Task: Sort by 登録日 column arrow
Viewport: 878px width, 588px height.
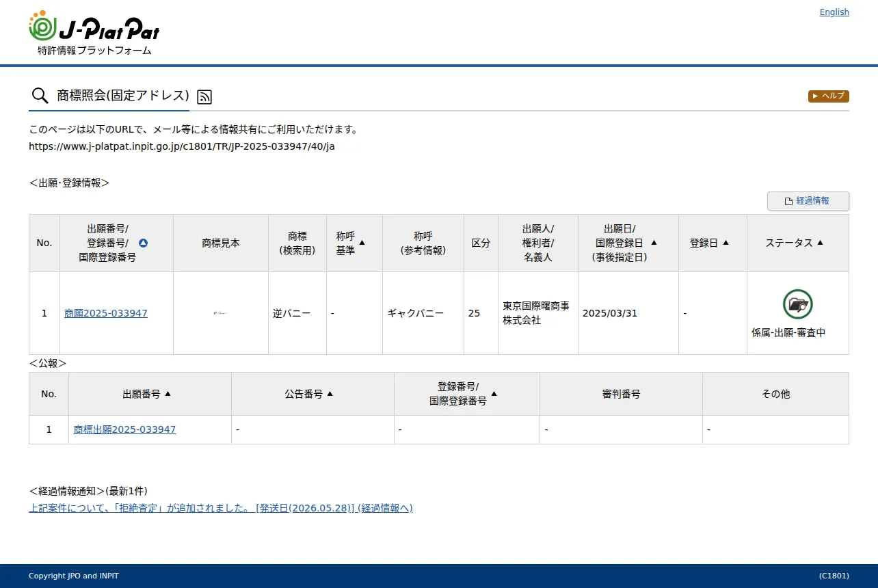Action: point(726,242)
